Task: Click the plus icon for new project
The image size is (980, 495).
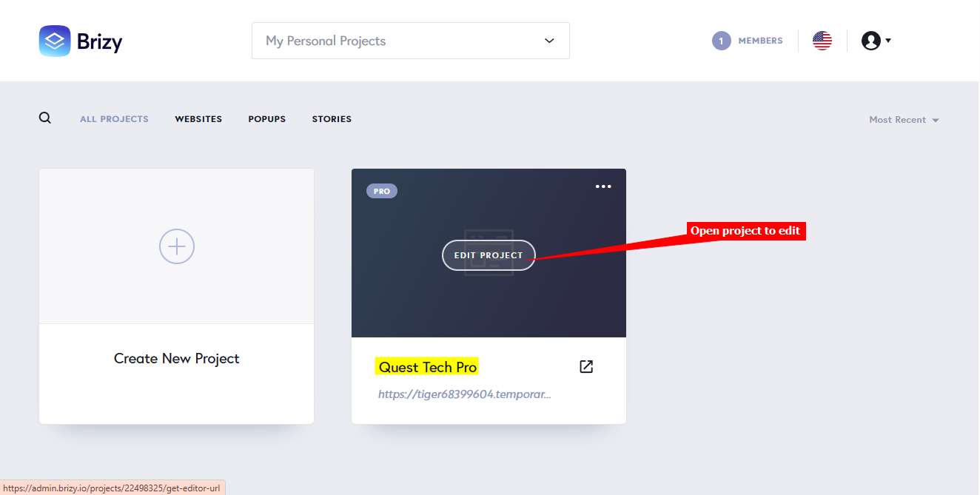Action: coord(177,246)
